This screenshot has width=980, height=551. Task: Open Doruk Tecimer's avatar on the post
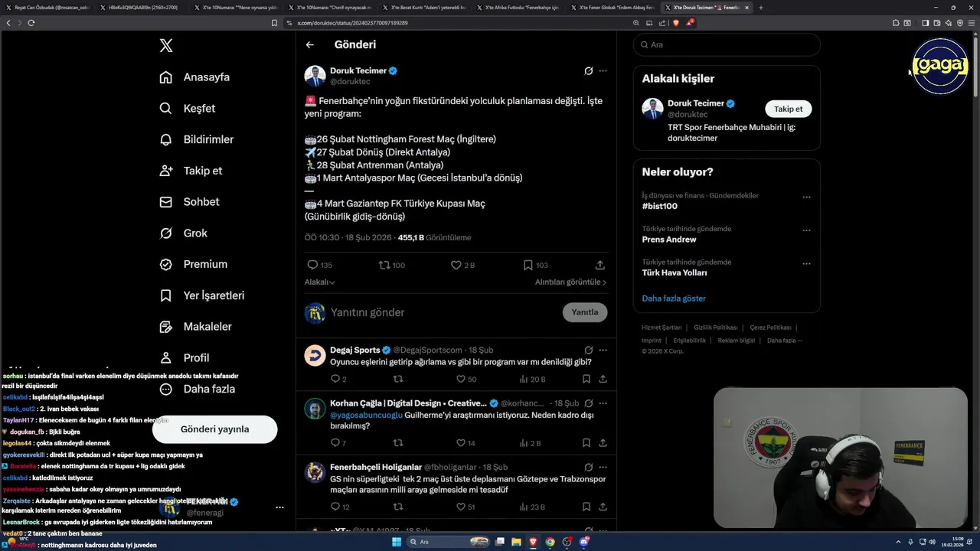tap(315, 76)
